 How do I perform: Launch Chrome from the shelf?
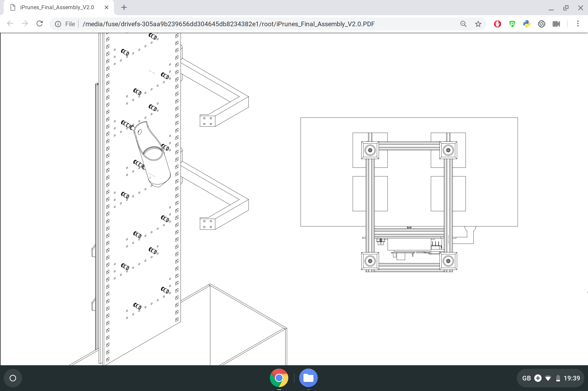(x=279, y=378)
